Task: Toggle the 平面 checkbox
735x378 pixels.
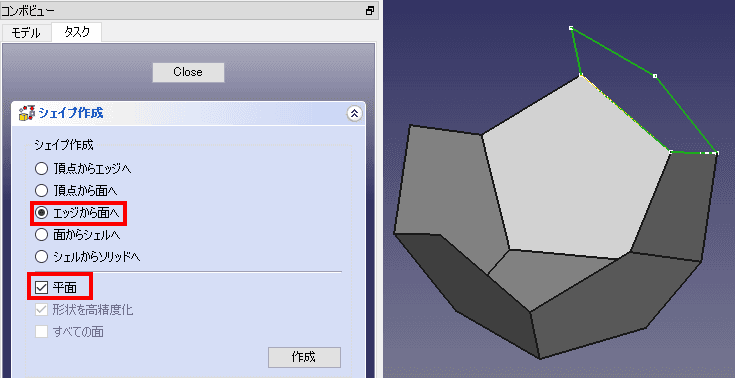Action: [x=42, y=287]
